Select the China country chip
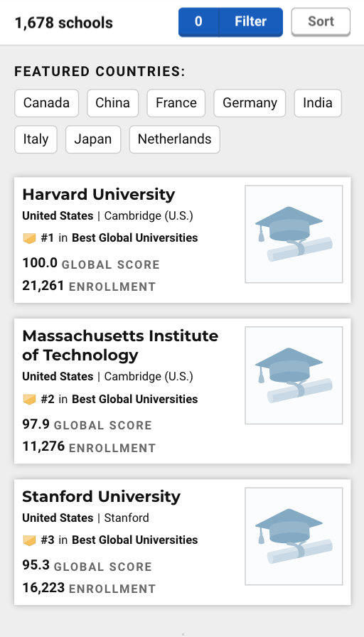Image resolution: width=364 pixels, height=637 pixels. click(112, 103)
